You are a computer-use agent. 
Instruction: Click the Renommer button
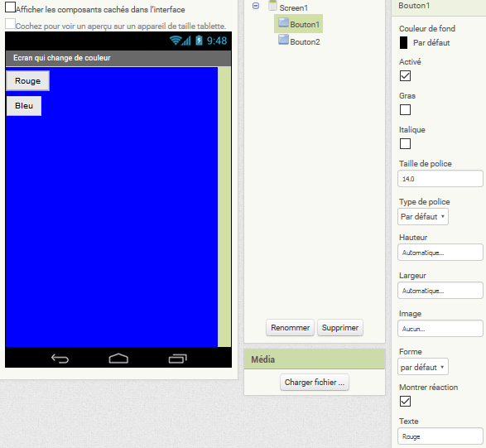tap(290, 328)
